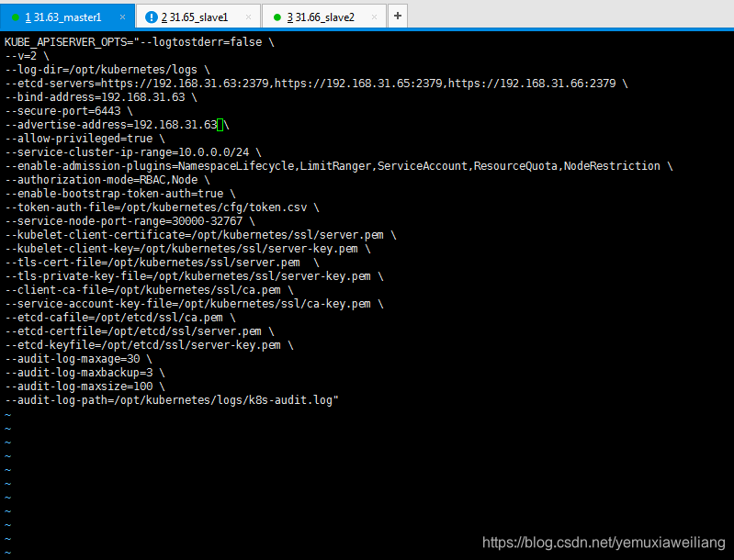Click the --etcd-certfile line
Viewport: 734px width, 560px height.
click(140, 331)
